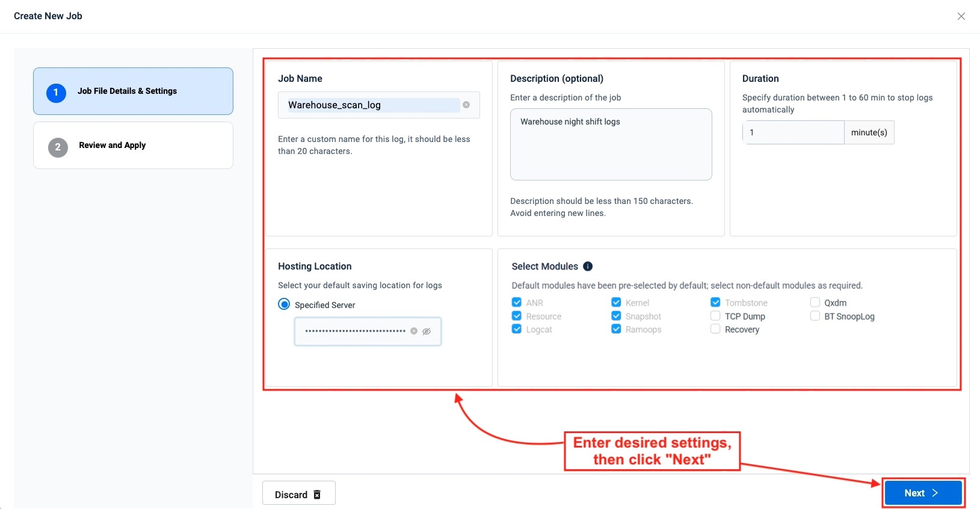Click the step 2 number badge

pyautogui.click(x=58, y=147)
